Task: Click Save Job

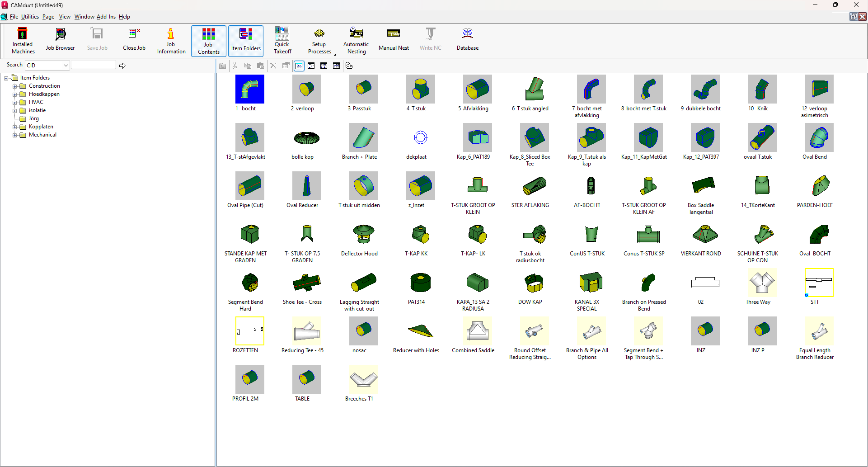Action: click(x=97, y=40)
